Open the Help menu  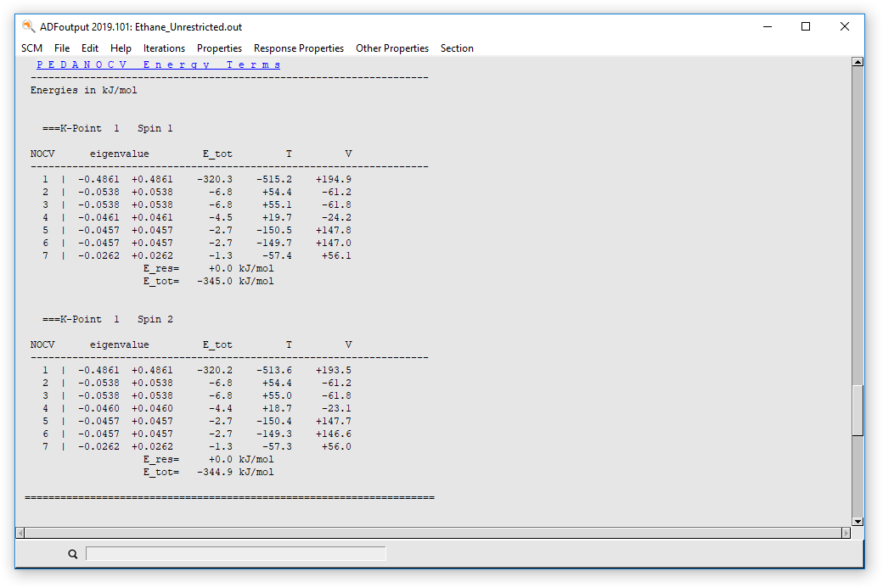(x=121, y=48)
